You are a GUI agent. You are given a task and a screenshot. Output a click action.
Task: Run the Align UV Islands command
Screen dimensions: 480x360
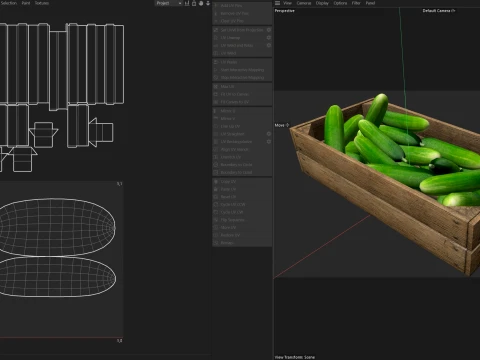[x=242, y=149]
